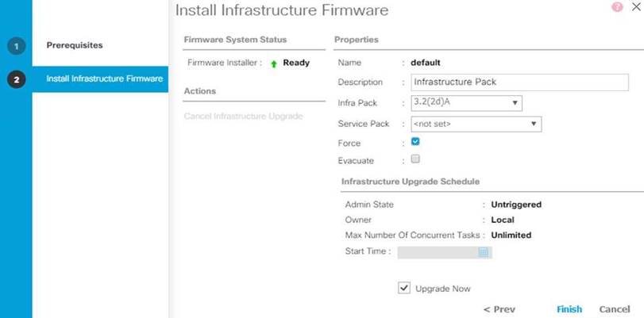The height and width of the screenshot is (318, 644).
Task: Uncheck the Force checkbox
Action: 415,143
